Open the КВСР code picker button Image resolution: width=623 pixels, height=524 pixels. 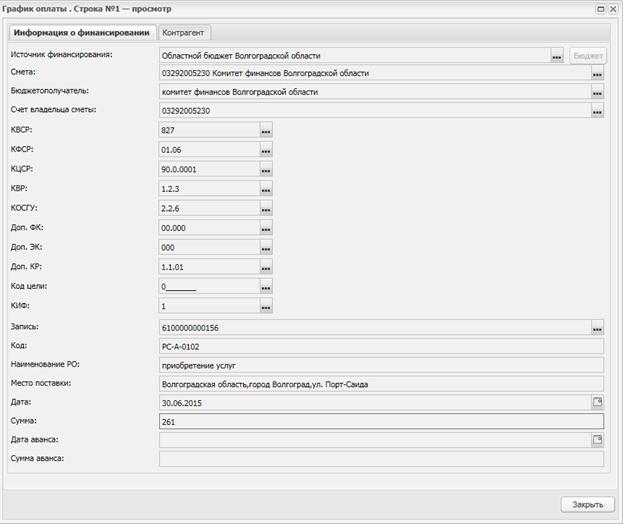266,131
